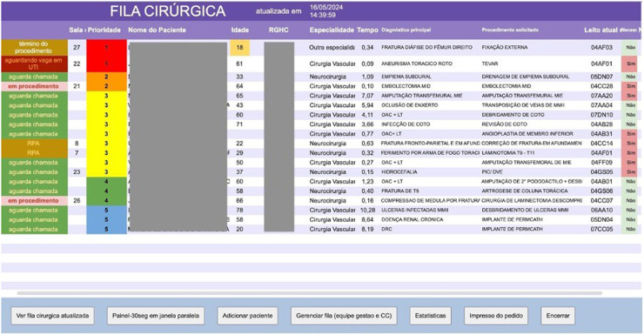This screenshot has height=335, width=644.
Task: Select the 'aguardando vaga em UTI' status cell
Action: [34, 64]
